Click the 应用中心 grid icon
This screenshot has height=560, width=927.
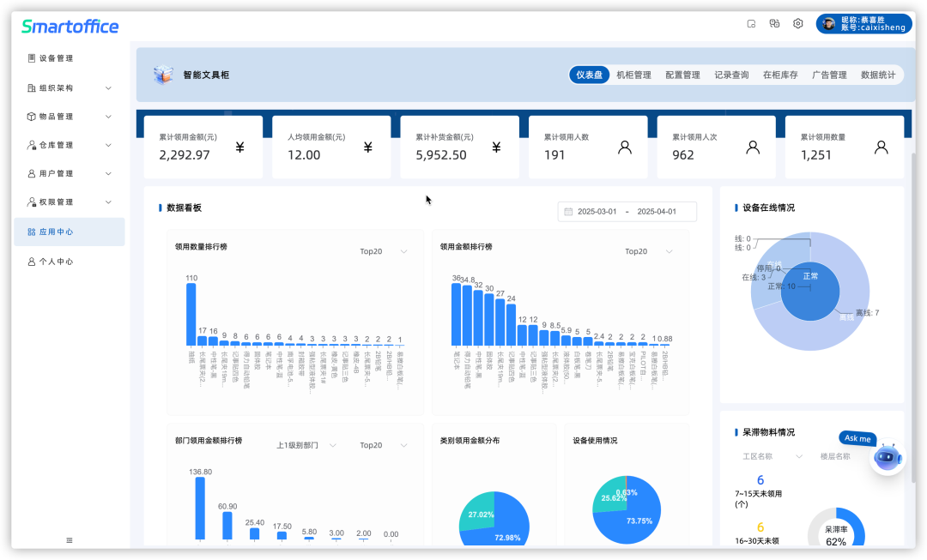tap(32, 232)
